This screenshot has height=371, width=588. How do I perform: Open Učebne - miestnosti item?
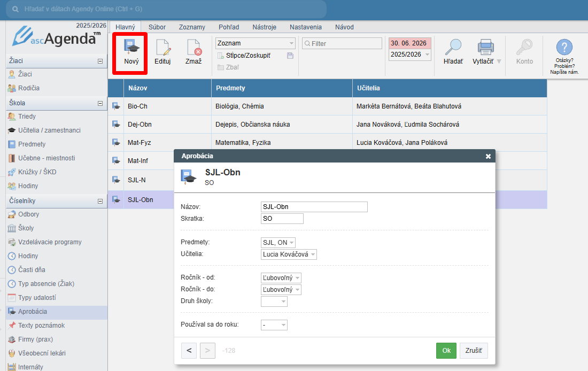point(47,158)
